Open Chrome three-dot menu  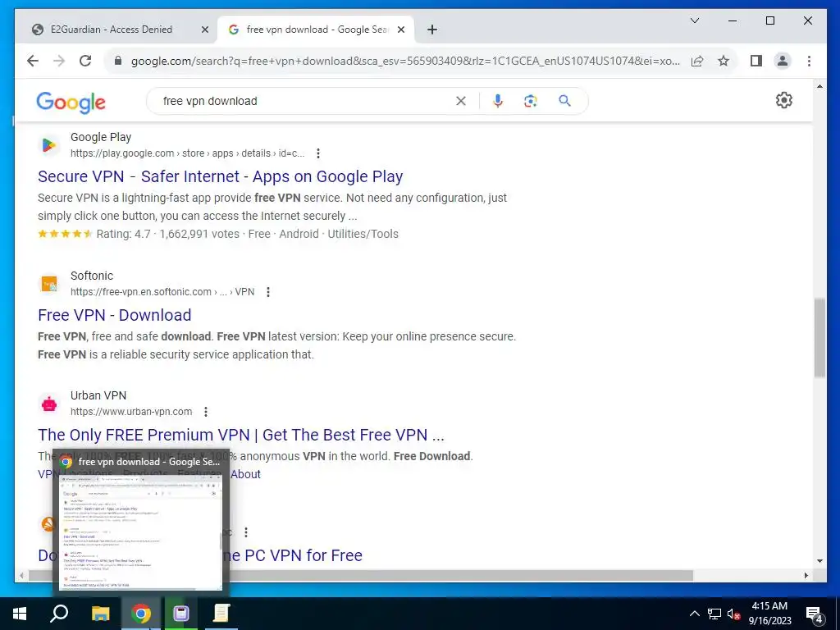tap(809, 61)
